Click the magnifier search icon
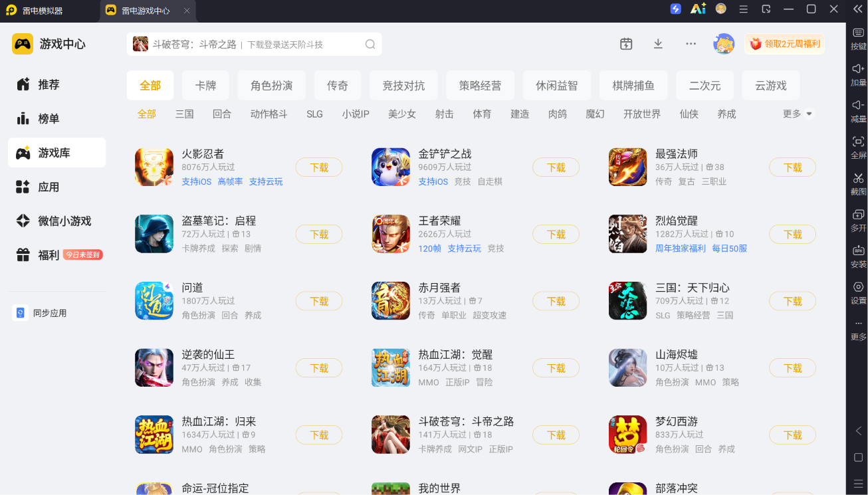The width and height of the screenshot is (868, 495). 370,45
